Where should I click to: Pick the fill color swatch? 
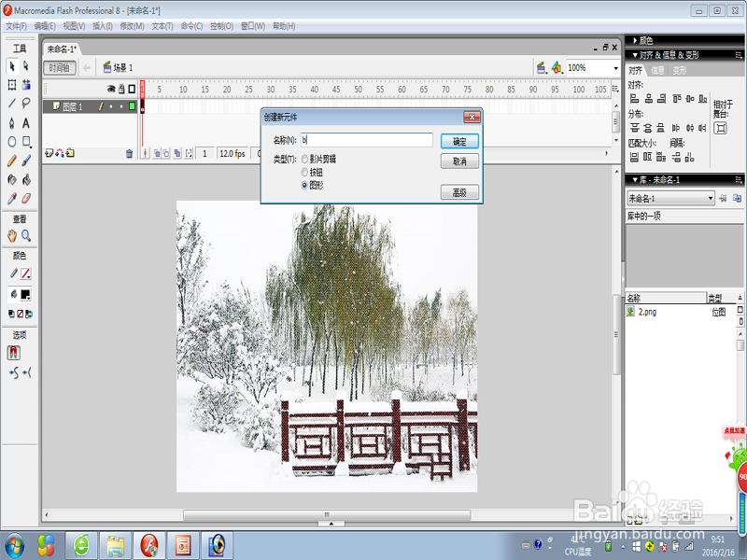(x=26, y=294)
